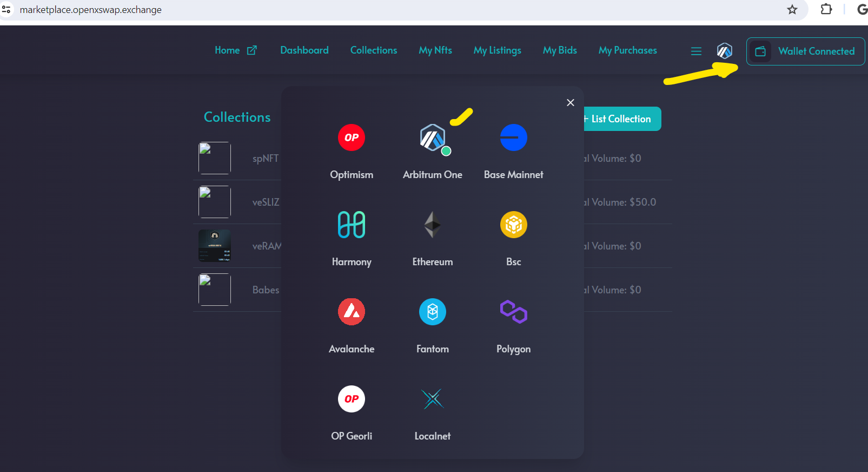Open the Arbitrum network selector in header

[x=724, y=51]
